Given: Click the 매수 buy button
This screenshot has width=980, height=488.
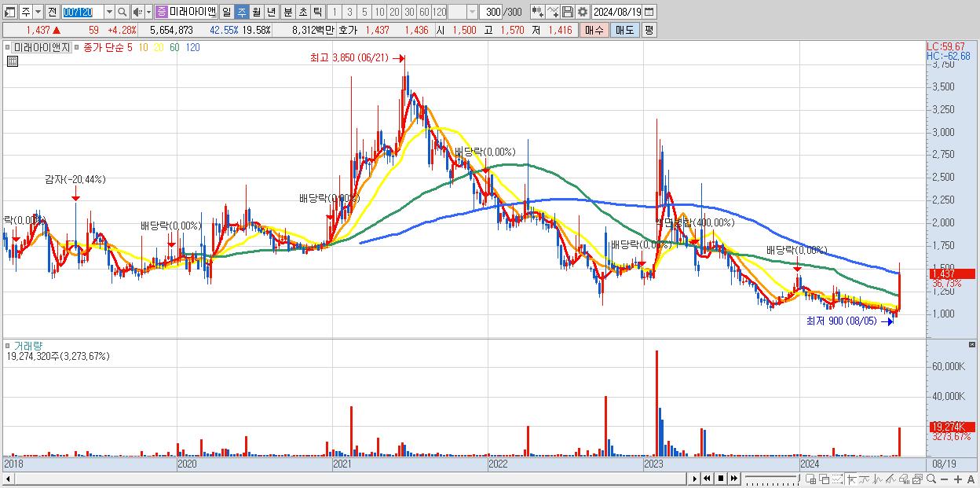Looking at the screenshot, I should pos(594,30).
